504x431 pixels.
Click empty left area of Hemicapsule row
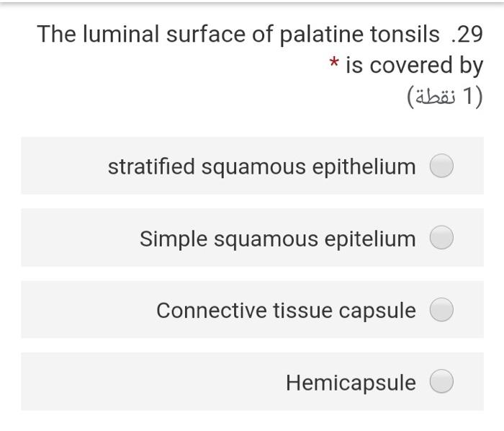144,381
